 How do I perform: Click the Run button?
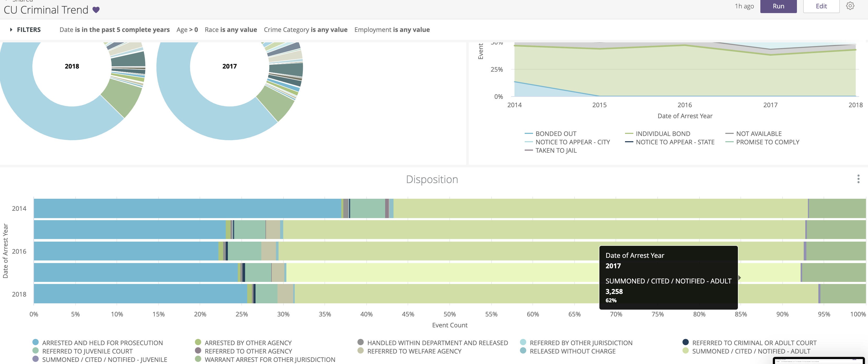click(778, 6)
